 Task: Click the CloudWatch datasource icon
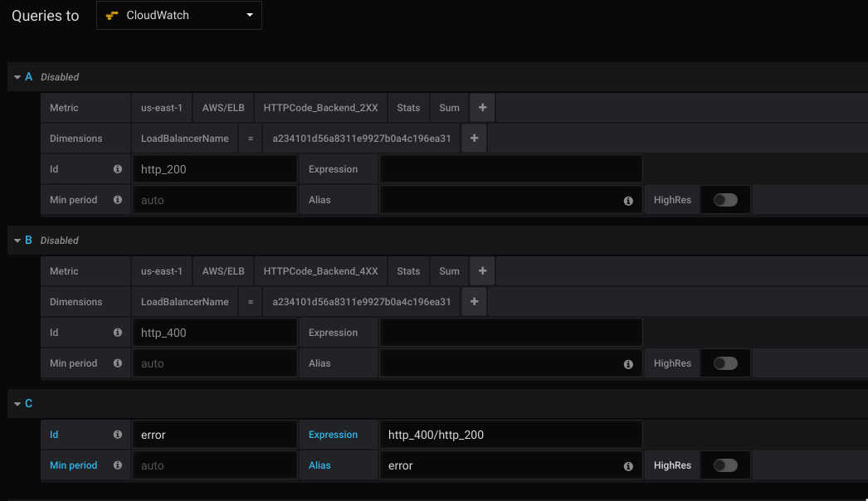click(x=113, y=15)
